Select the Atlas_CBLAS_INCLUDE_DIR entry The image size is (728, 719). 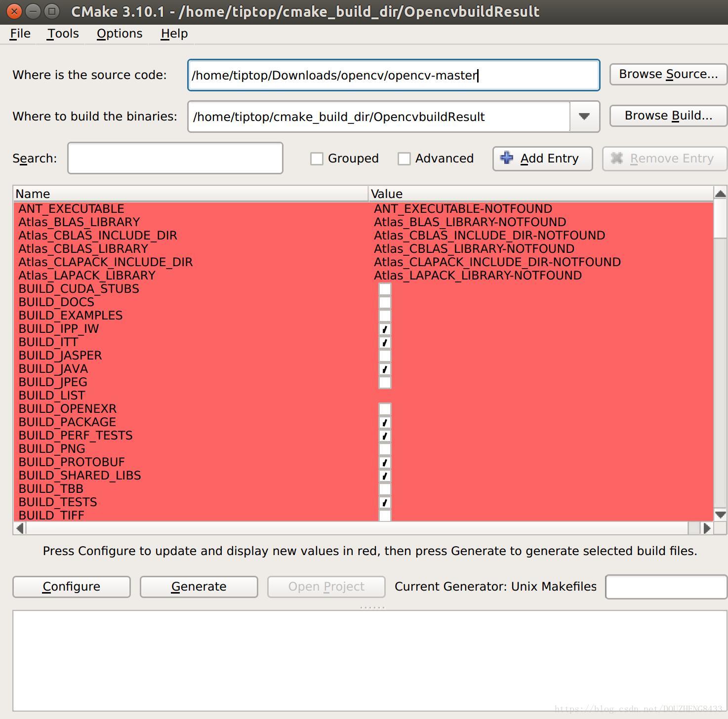click(x=98, y=236)
